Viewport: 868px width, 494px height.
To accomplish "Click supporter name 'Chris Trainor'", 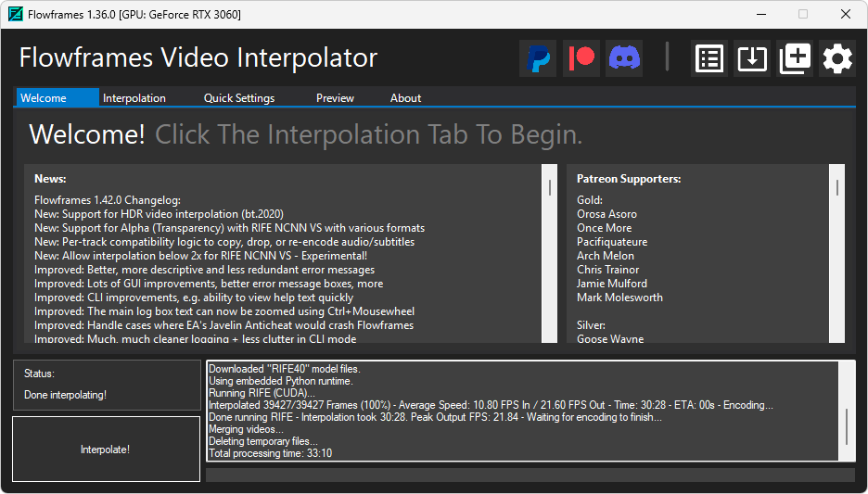I will 607,270.
